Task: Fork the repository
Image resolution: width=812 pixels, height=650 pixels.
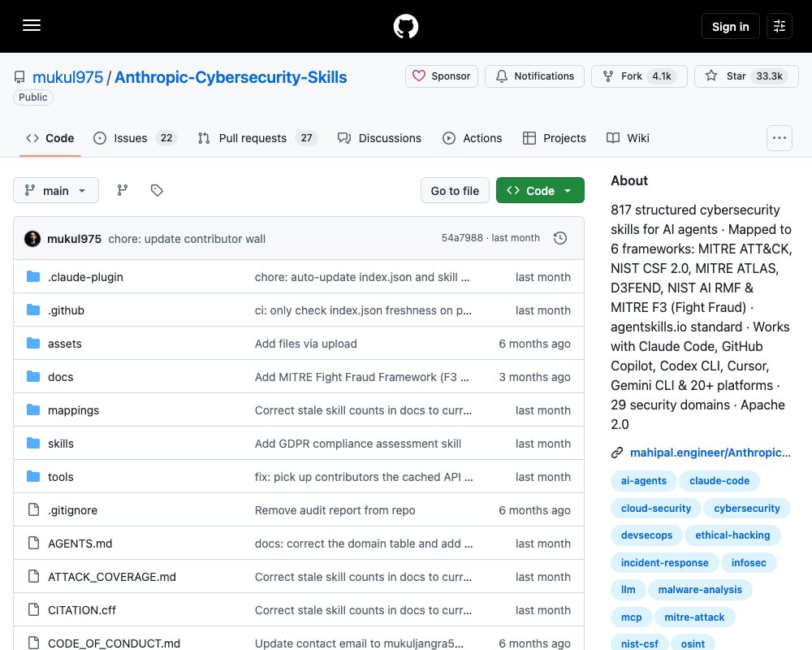Action: click(x=639, y=76)
